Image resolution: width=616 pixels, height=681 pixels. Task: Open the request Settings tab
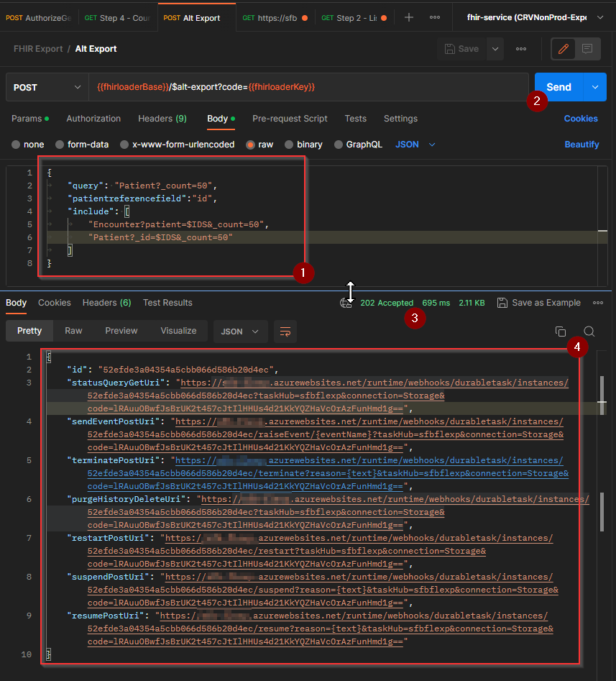tap(400, 119)
